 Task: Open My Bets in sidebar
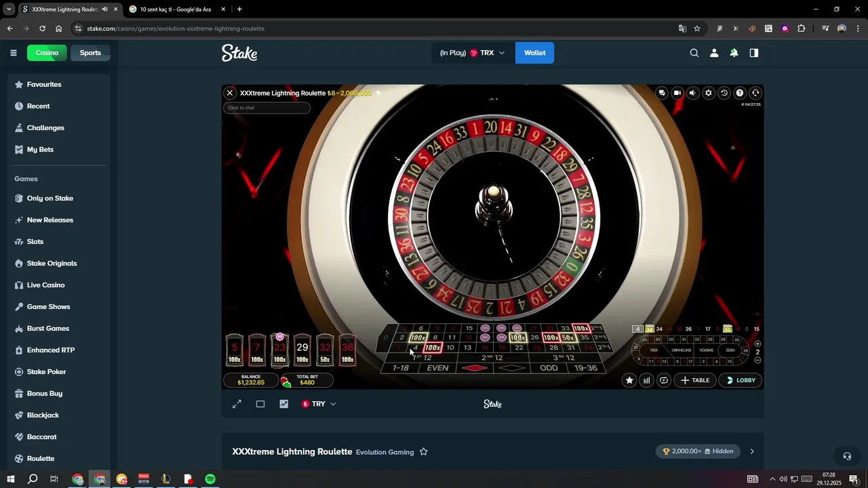(60, 149)
